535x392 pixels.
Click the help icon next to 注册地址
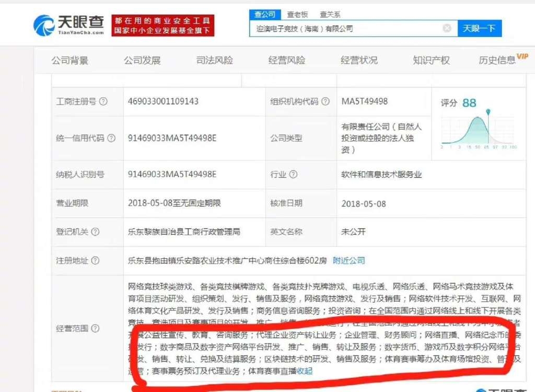[95, 260]
